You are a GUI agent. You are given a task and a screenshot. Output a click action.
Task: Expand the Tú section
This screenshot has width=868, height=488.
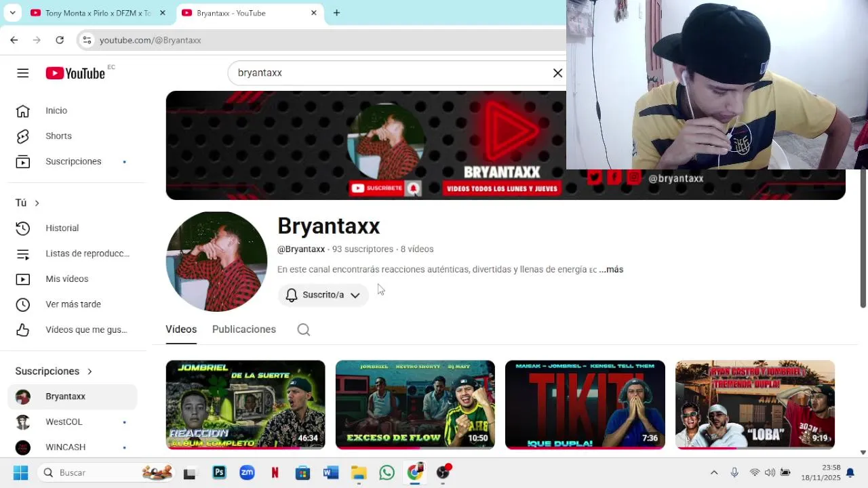(x=27, y=203)
